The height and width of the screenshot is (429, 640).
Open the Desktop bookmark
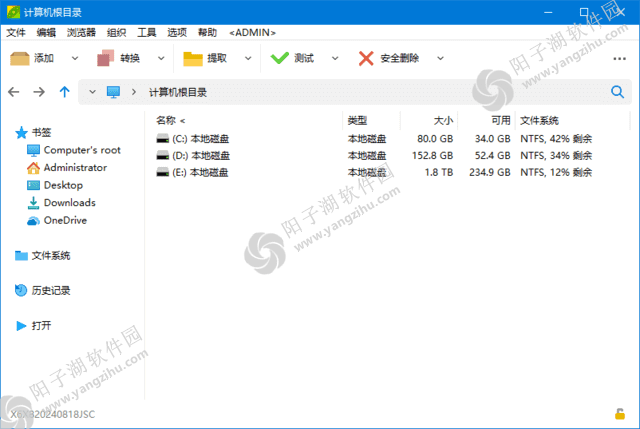(55, 185)
